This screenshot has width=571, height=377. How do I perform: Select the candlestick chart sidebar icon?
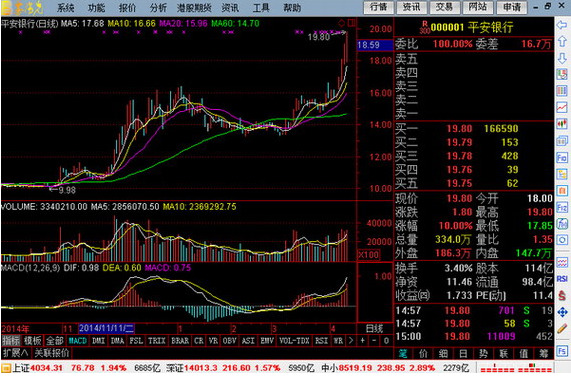562,124
